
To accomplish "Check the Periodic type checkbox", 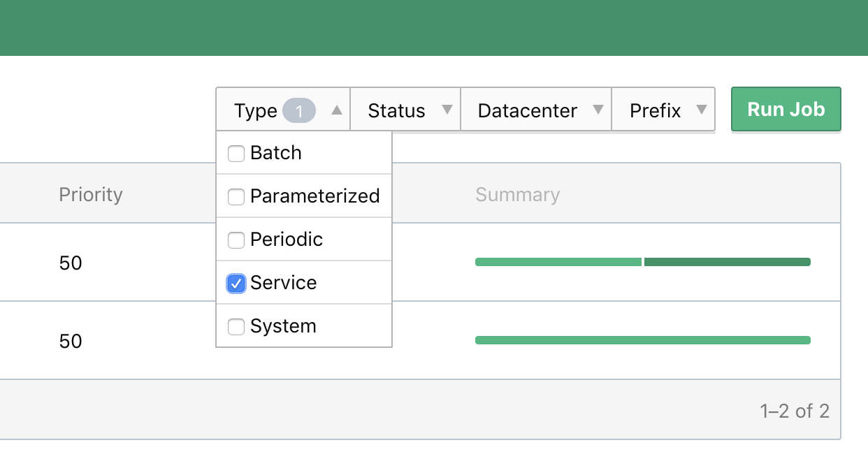I will [x=236, y=240].
